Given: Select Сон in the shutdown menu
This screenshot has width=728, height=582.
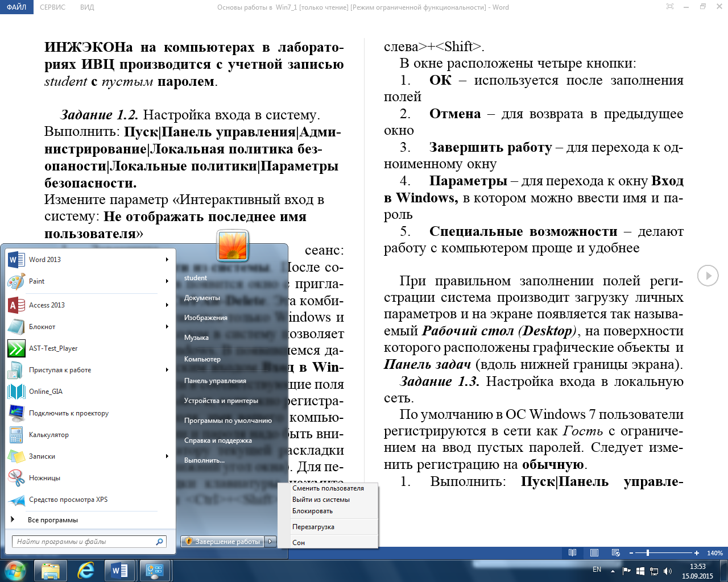Looking at the screenshot, I should 328,543.
